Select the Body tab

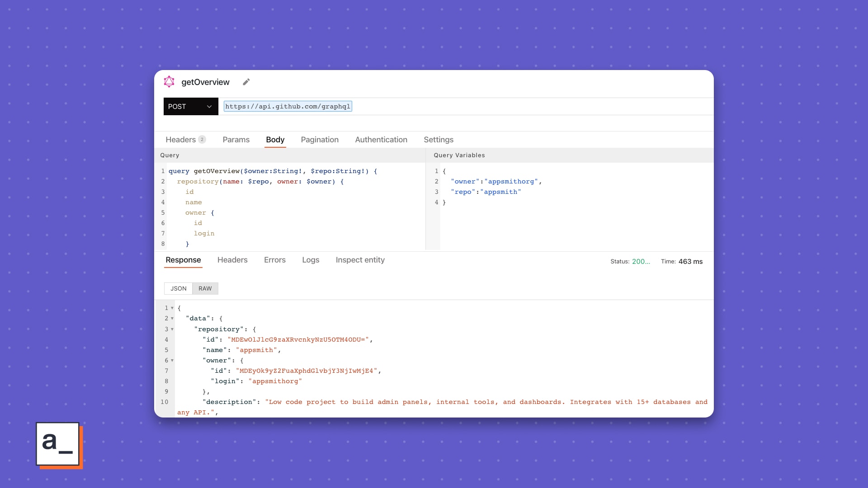click(x=275, y=140)
